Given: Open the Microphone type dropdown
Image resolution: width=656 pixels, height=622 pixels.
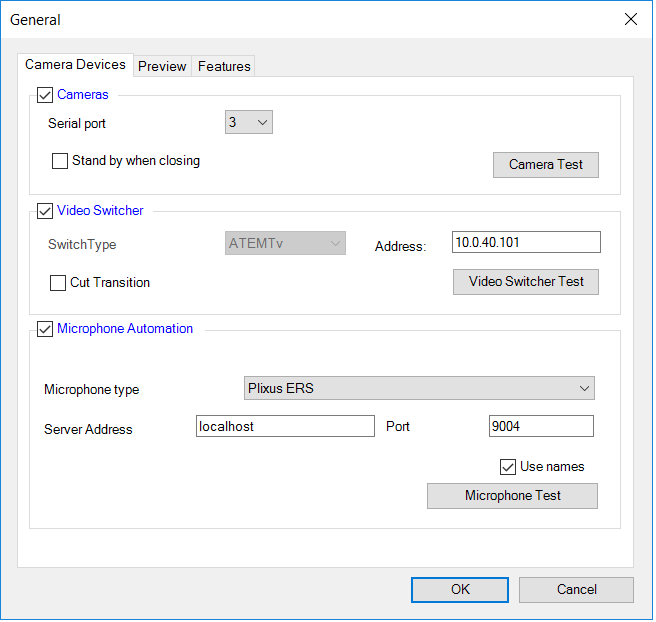Looking at the screenshot, I should click(419, 388).
